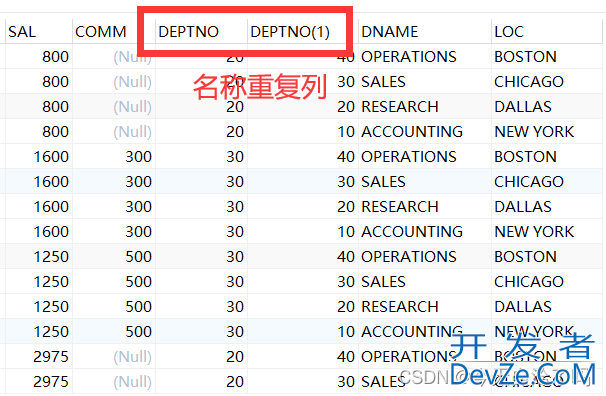Viewport: 606px width, 396px height.
Task: Click BOSTON in the SAL 800 OPERATIONS row
Action: (525, 57)
